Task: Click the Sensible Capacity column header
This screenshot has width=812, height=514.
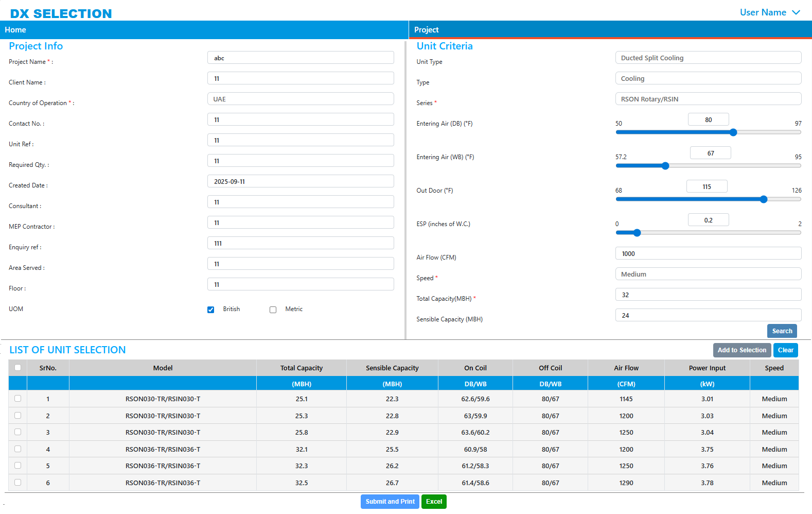Action: coord(392,368)
